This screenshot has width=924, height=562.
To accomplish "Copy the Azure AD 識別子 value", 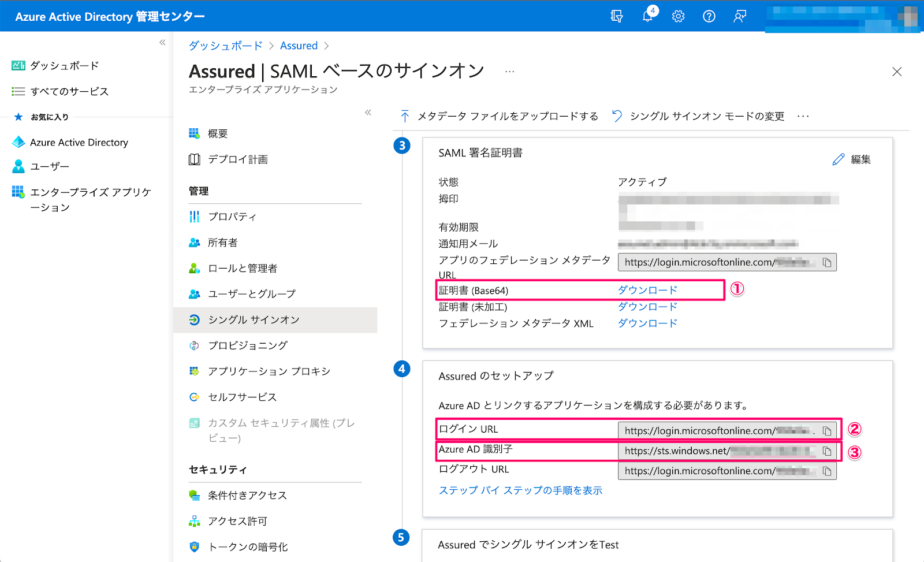I will click(x=827, y=451).
